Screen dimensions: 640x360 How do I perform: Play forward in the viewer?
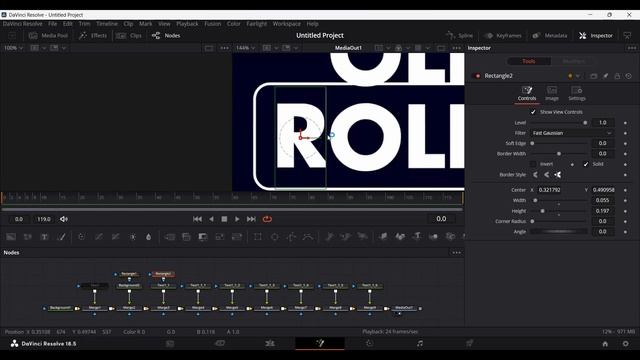coord(237,219)
